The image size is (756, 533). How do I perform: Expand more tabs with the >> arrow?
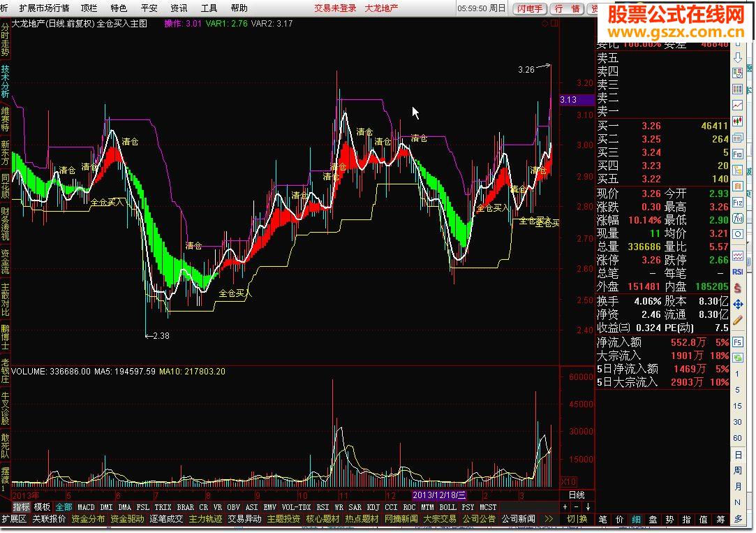(x=549, y=519)
